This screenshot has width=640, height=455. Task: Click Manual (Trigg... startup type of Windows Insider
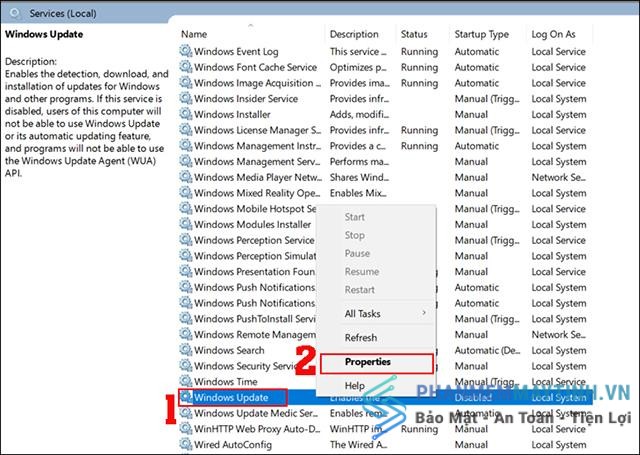click(487, 99)
